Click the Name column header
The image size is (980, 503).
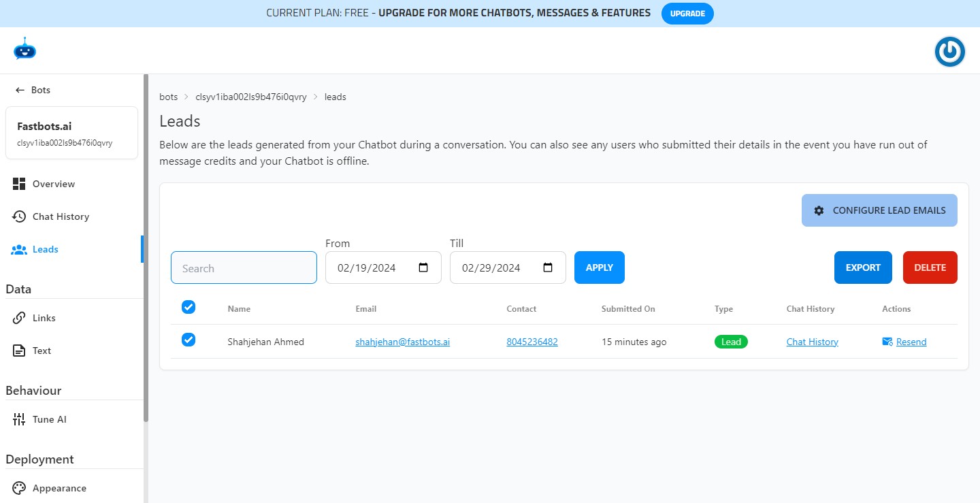point(239,308)
